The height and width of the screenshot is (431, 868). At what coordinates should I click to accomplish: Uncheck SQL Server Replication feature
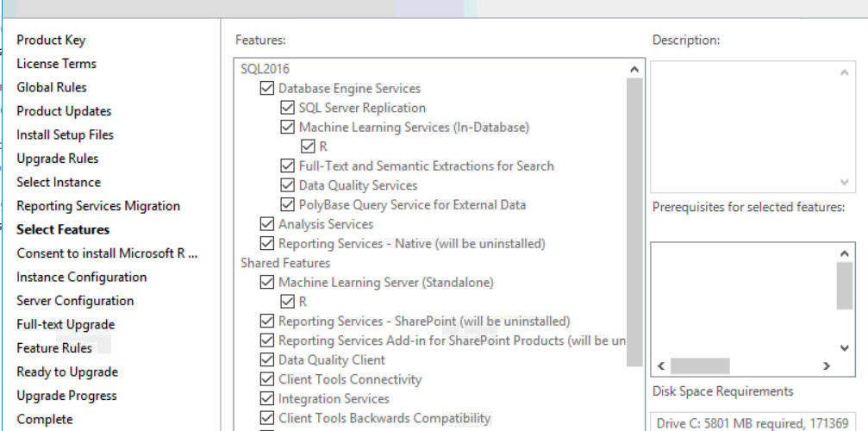pyautogui.click(x=288, y=109)
